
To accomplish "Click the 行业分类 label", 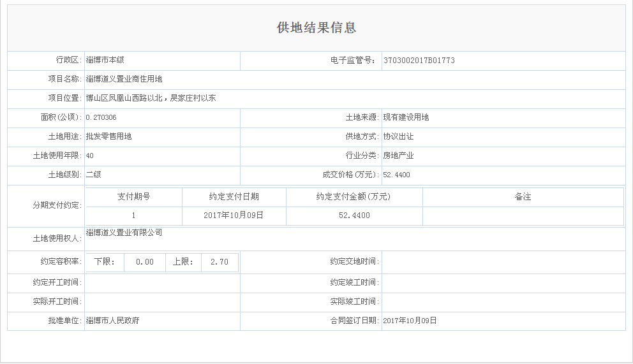I will [x=362, y=156].
